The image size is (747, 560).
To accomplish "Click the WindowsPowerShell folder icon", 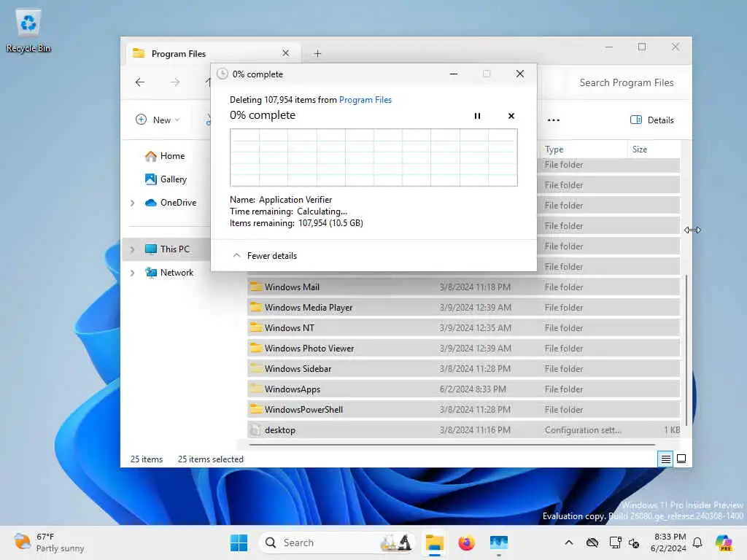I will (x=256, y=409).
